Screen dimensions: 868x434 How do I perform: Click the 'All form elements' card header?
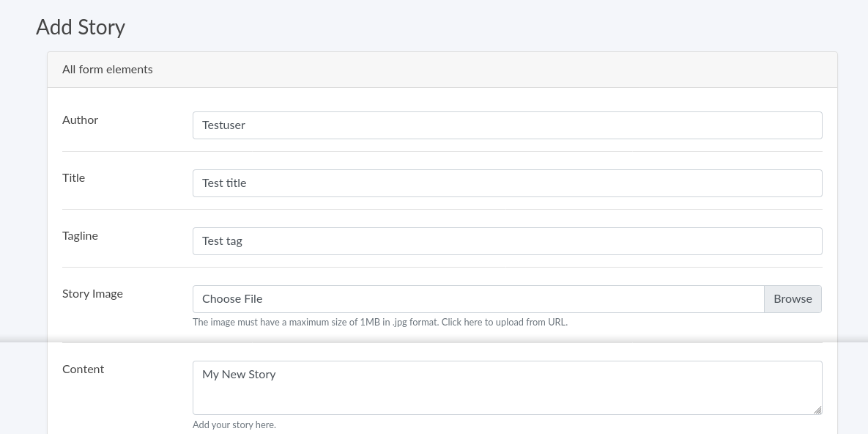[108, 70]
